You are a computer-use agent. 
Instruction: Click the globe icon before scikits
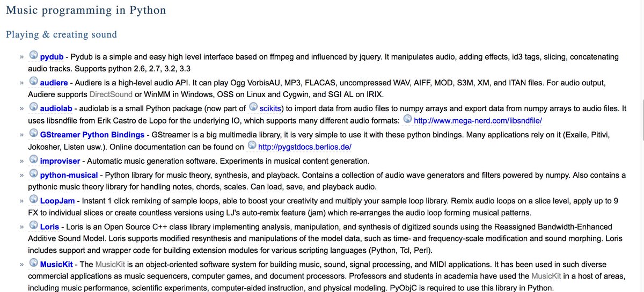[254, 107]
